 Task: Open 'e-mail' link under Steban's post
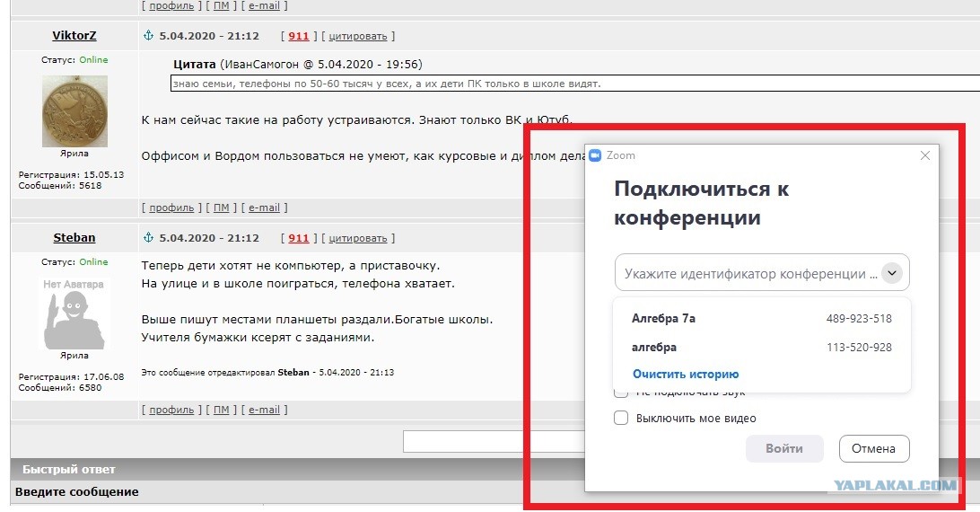265,410
